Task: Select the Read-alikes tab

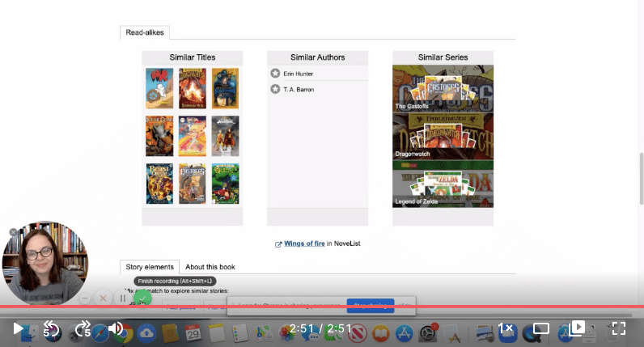Action: coord(145,32)
